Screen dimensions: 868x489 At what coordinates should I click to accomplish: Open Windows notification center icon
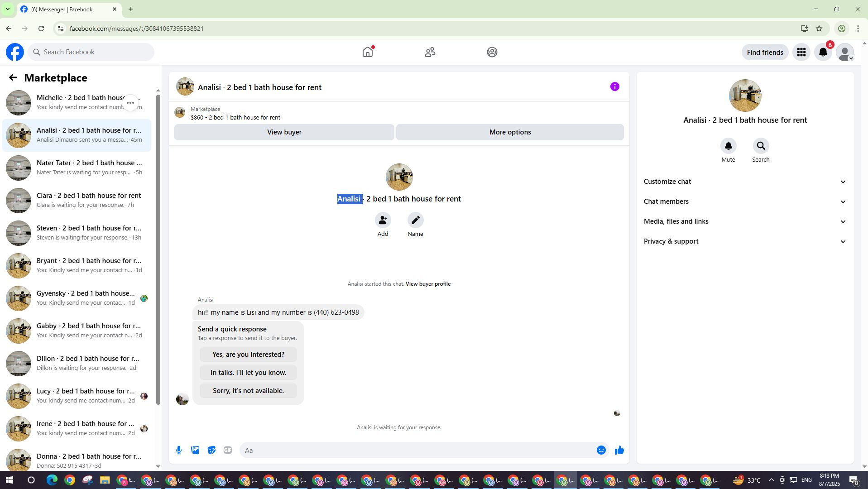click(854, 480)
